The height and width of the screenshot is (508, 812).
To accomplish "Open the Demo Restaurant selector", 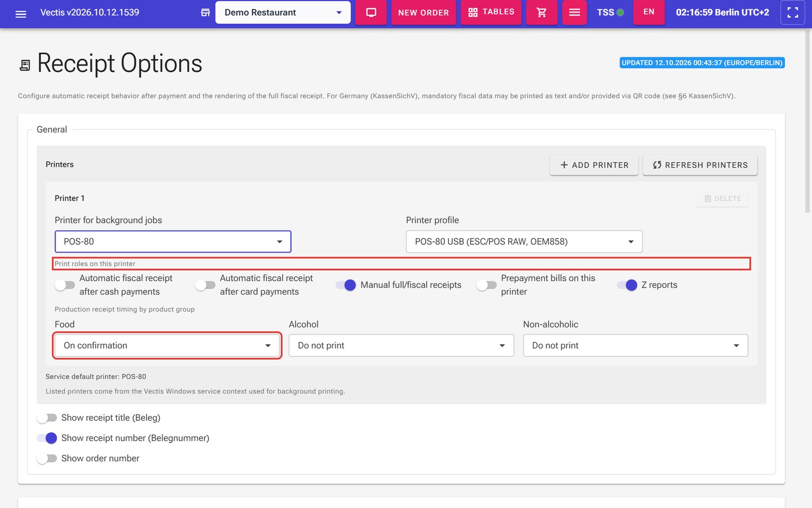I will click(283, 12).
